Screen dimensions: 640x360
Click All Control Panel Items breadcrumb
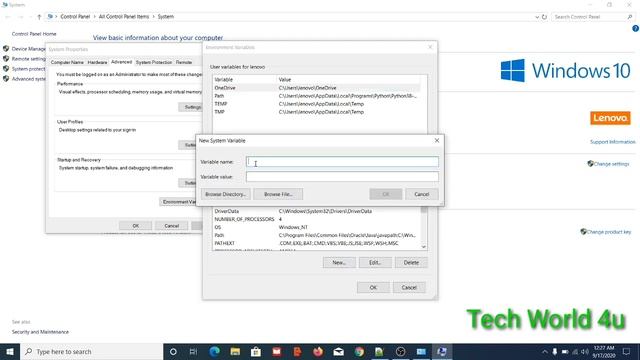(x=124, y=17)
